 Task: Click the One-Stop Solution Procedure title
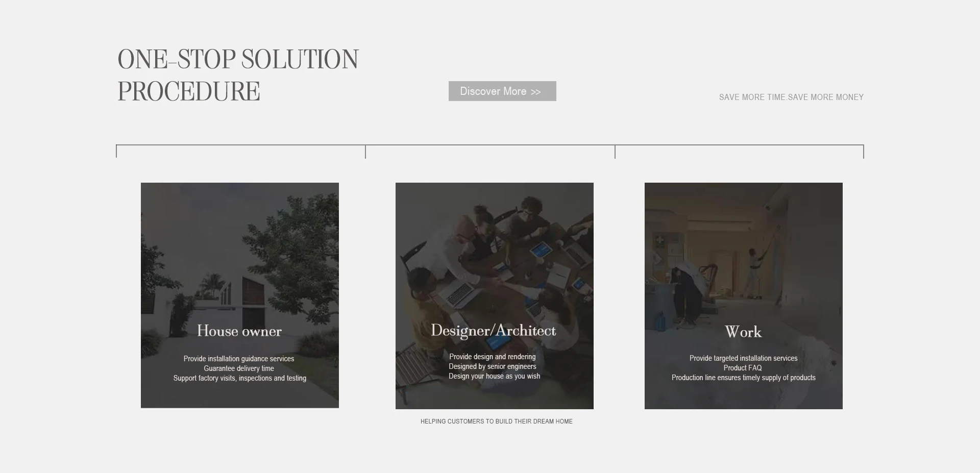pos(238,76)
